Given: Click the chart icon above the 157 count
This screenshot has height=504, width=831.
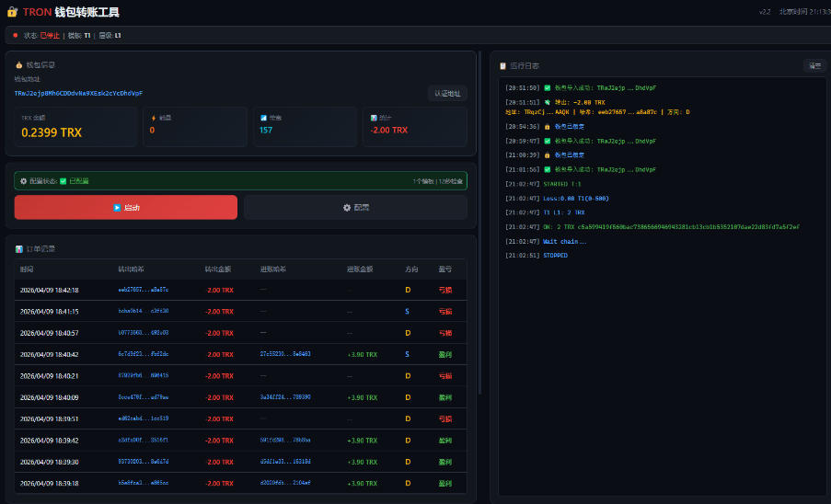Looking at the screenshot, I should tap(263, 118).
